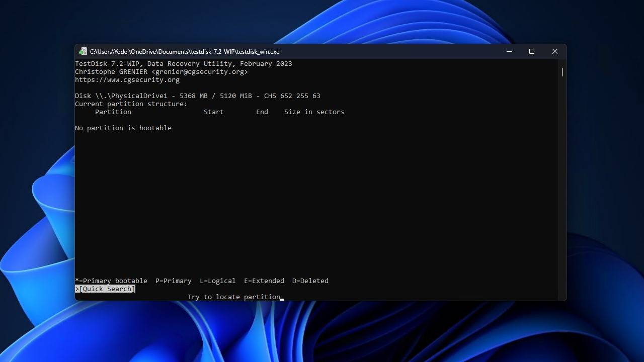Click the TestDisk window title bar icon
The width and height of the screenshot is (644, 362).
[x=83, y=52]
